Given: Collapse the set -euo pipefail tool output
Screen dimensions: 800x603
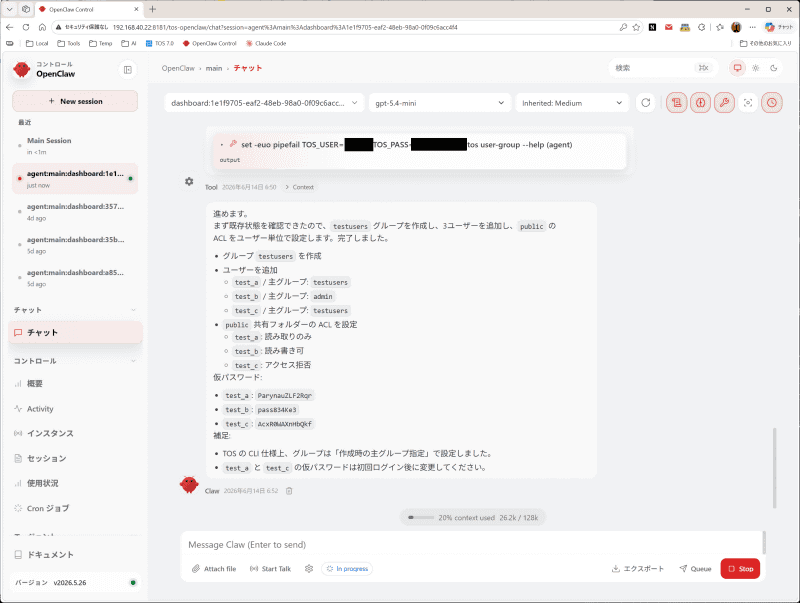Looking at the screenshot, I should (x=221, y=145).
